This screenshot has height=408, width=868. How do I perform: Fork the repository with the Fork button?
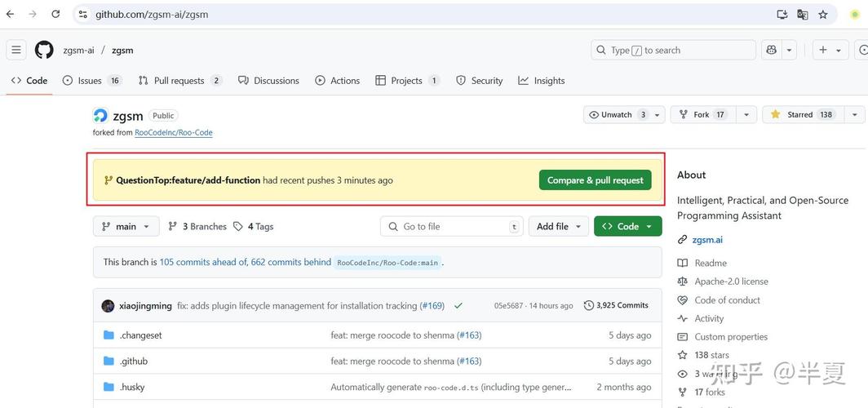pos(703,114)
